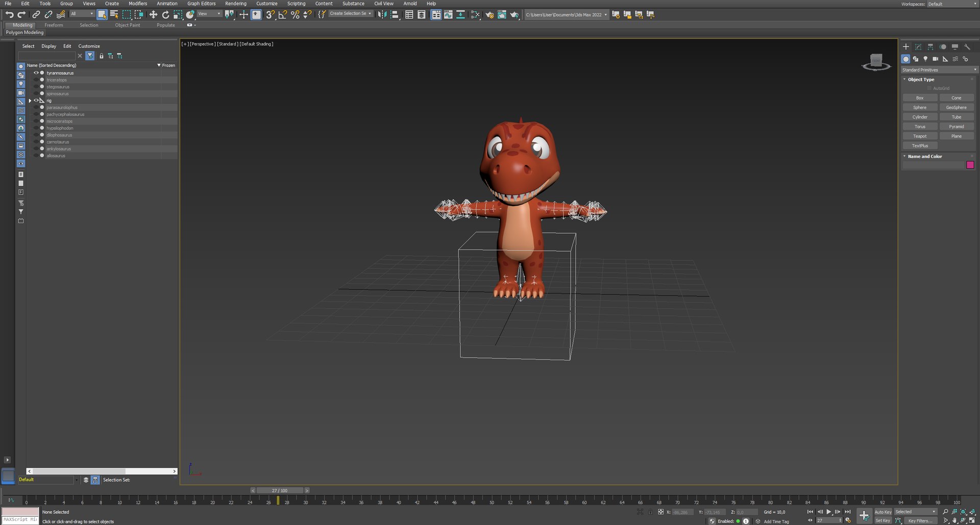Click the Play Animation button
Image resolution: width=980 pixels, height=525 pixels.
829,512
